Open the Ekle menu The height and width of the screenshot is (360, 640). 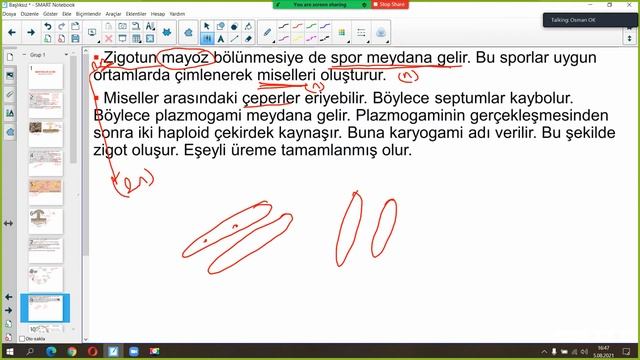click(x=67, y=14)
